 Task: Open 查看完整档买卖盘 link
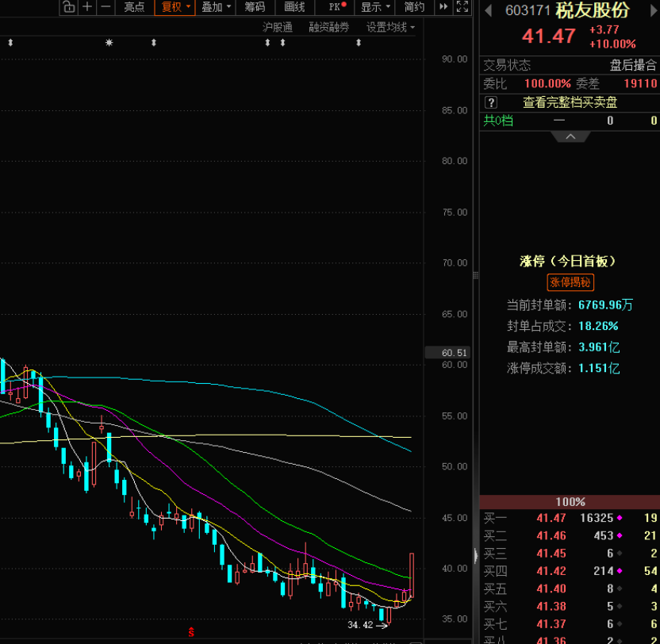(x=570, y=102)
